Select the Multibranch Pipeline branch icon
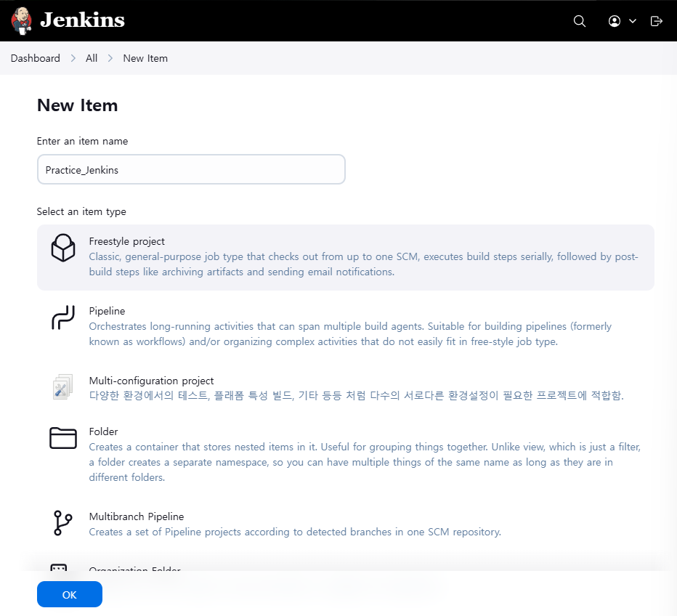The height and width of the screenshot is (616, 677). [x=62, y=523]
